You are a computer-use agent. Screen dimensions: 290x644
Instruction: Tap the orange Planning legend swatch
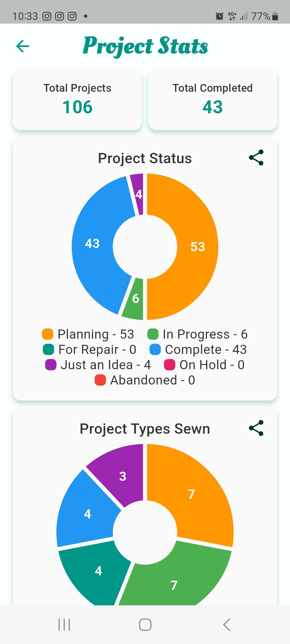coord(48,334)
